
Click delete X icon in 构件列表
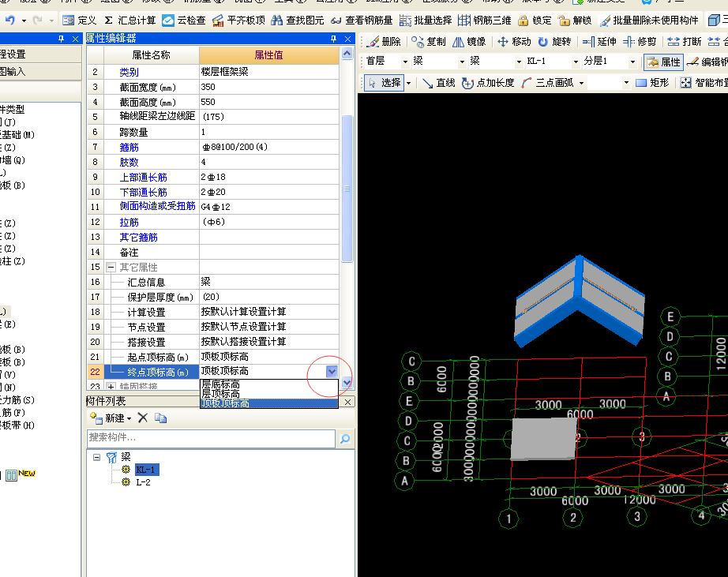(x=143, y=418)
